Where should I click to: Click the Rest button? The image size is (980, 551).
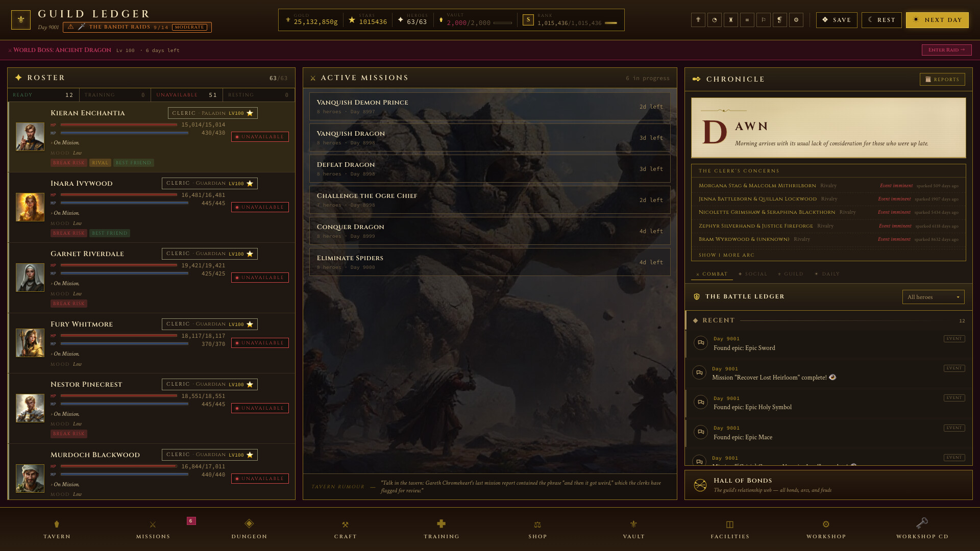[881, 20]
